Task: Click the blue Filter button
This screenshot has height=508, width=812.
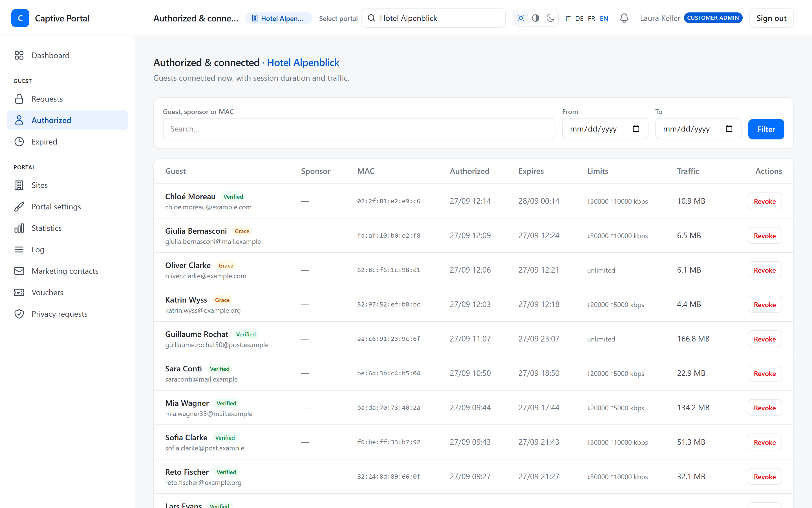Action: click(766, 129)
